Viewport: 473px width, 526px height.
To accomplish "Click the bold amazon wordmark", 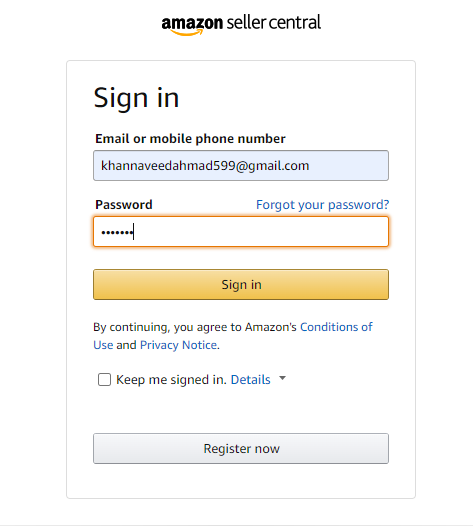I will coord(192,23).
